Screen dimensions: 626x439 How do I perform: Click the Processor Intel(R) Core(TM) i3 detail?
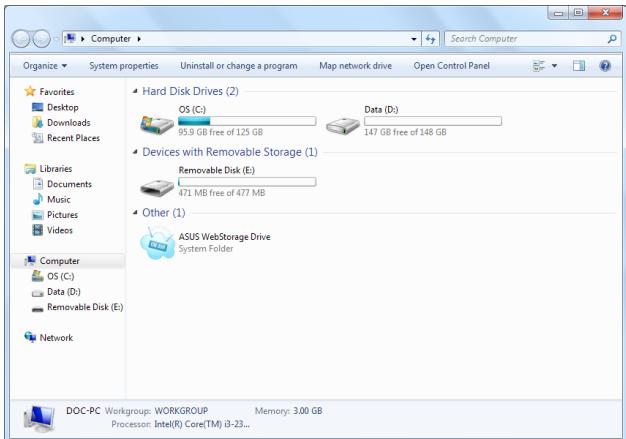[x=180, y=424]
